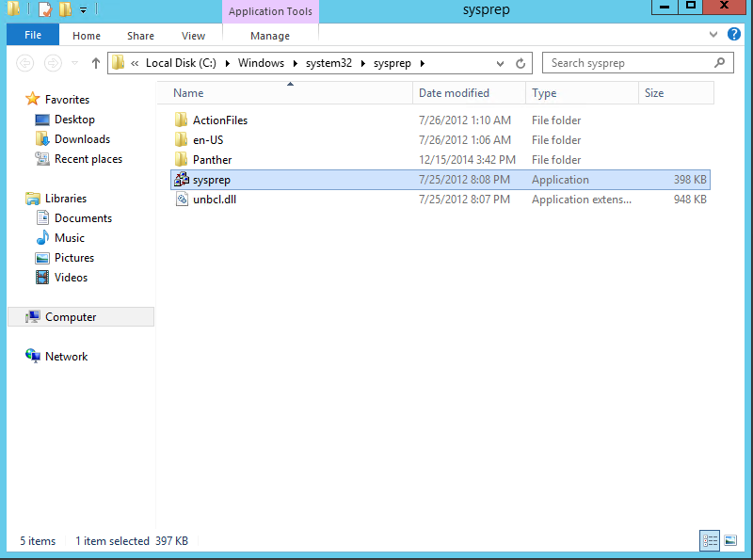
Task: Open the Customize Quick Access Toolbar dropdown
Action: coord(83,9)
